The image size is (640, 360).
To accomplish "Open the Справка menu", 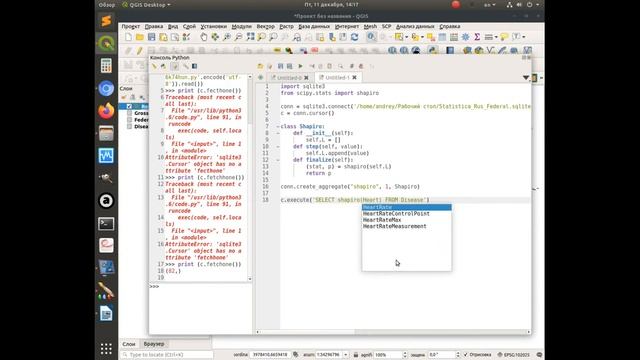I will (x=450, y=26).
